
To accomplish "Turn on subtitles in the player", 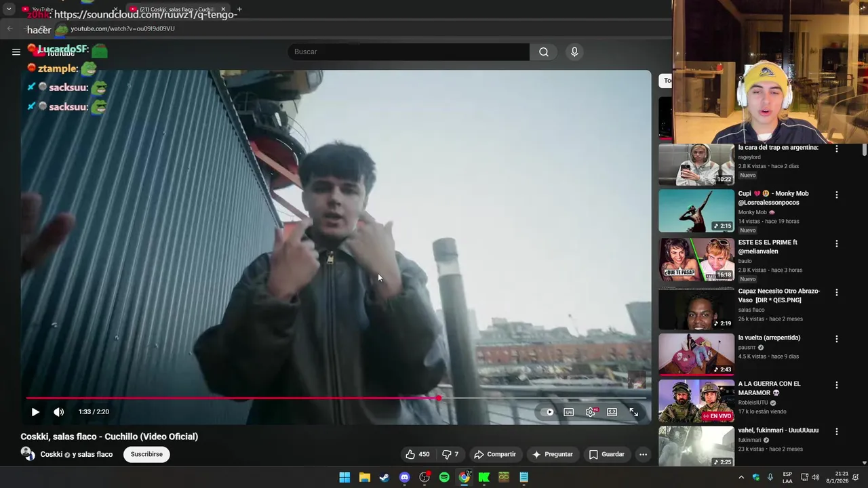I will pyautogui.click(x=569, y=411).
